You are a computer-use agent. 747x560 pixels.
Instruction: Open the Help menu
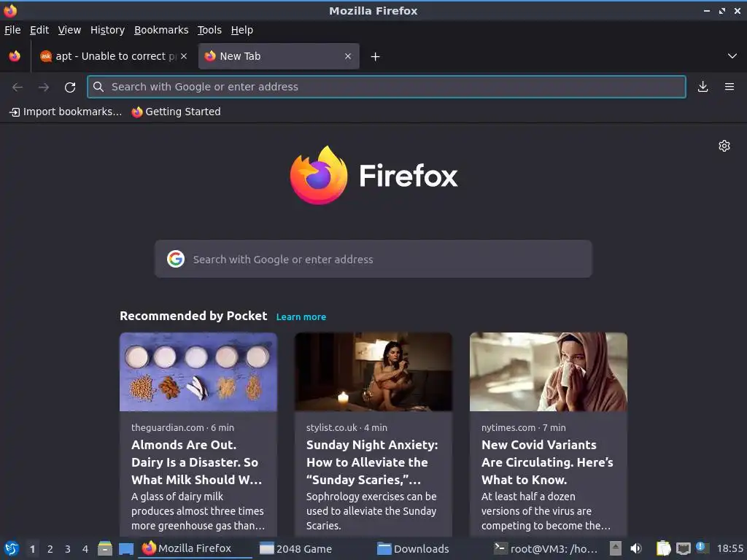click(x=242, y=30)
